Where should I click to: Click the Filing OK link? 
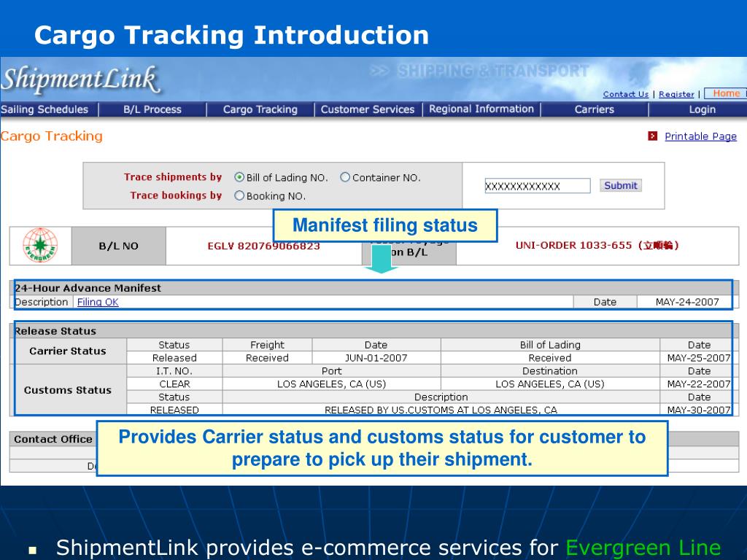pos(98,302)
